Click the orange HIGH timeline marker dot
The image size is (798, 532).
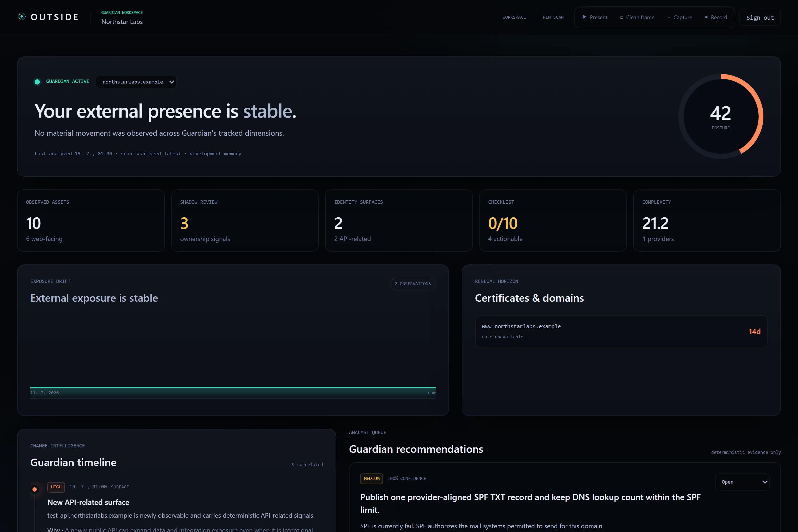35,489
